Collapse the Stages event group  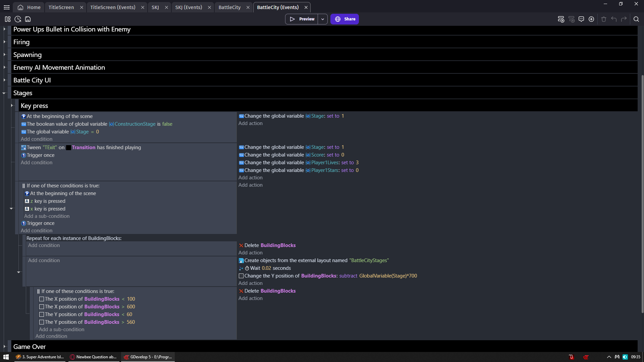[x=4, y=93]
